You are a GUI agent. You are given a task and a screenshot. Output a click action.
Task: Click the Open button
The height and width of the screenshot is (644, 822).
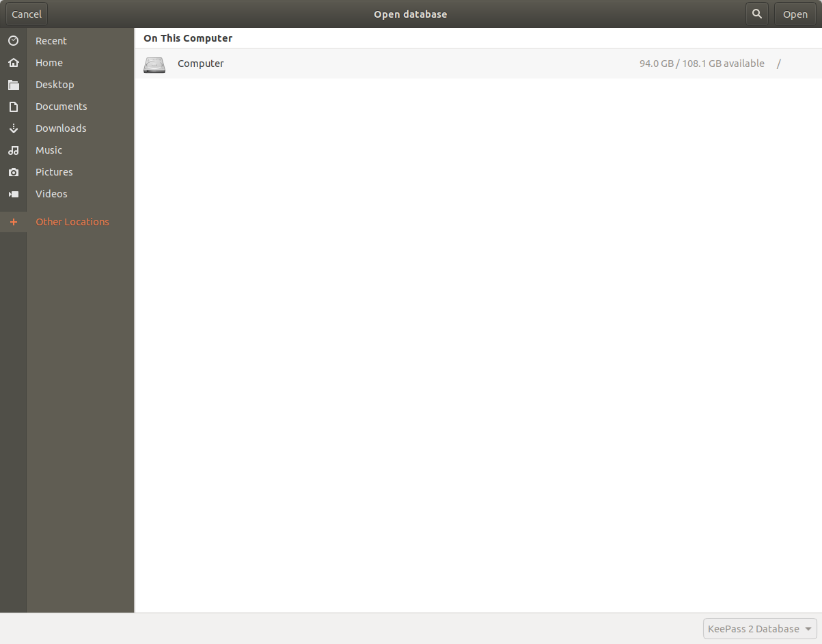click(x=795, y=14)
